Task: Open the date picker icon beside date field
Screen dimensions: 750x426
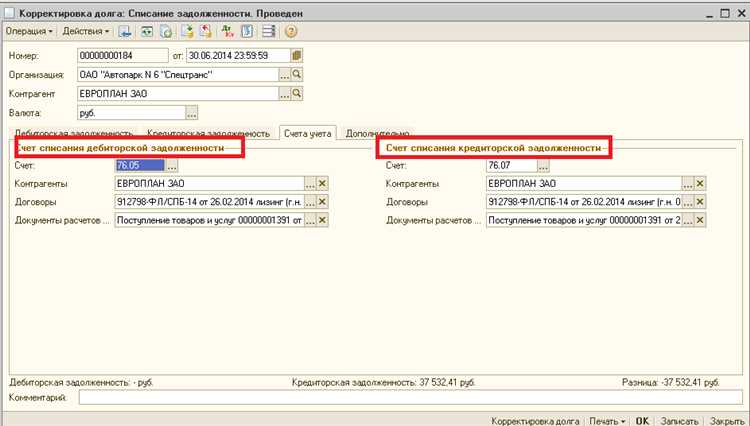Action: point(296,55)
